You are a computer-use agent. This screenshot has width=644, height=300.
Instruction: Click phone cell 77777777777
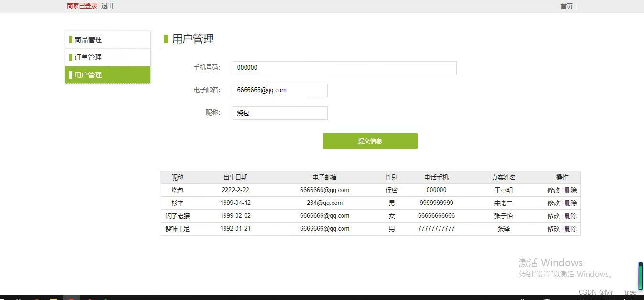(437, 229)
